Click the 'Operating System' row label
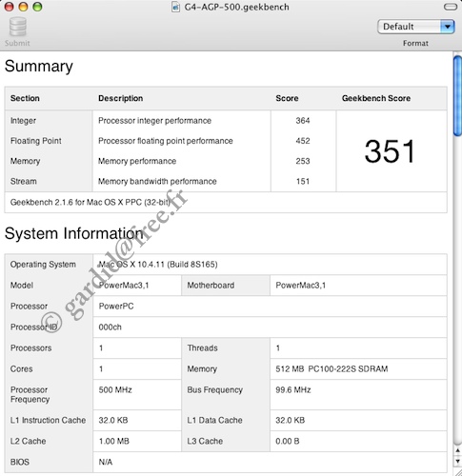This screenshot has height=476, width=462. 43,265
